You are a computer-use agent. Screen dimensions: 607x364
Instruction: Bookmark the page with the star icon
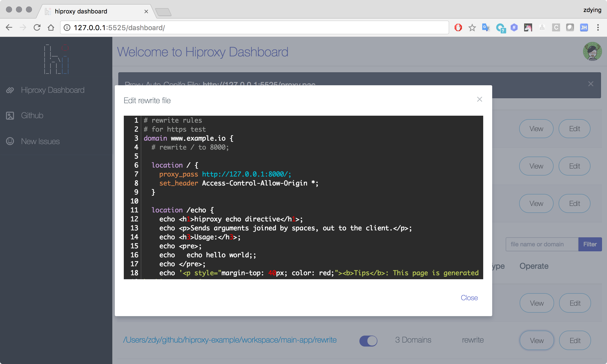coord(472,28)
